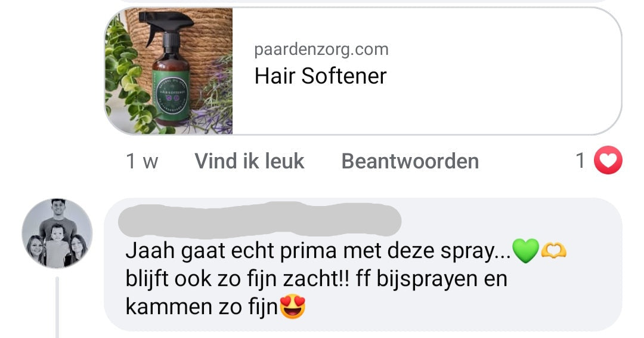
Task: Click the green heart emoji
Action: click(x=526, y=250)
